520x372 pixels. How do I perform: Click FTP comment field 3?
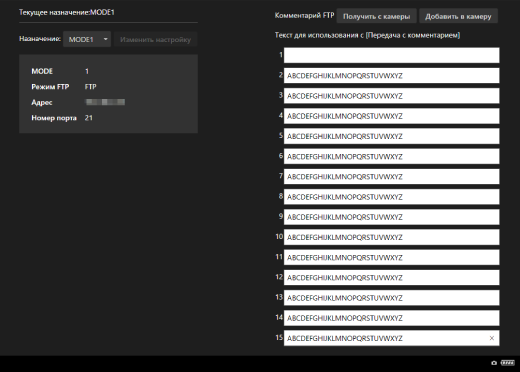coord(392,96)
